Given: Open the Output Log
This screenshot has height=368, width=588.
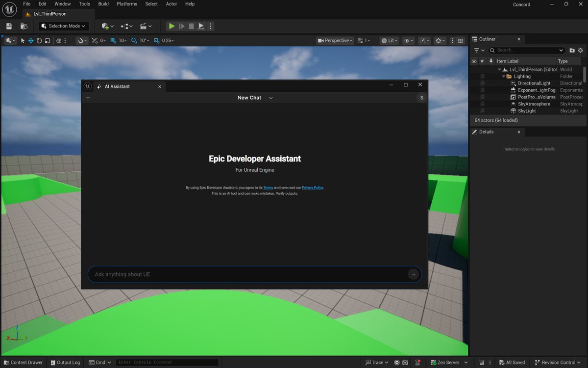Looking at the screenshot, I should pyautogui.click(x=65, y=363).
